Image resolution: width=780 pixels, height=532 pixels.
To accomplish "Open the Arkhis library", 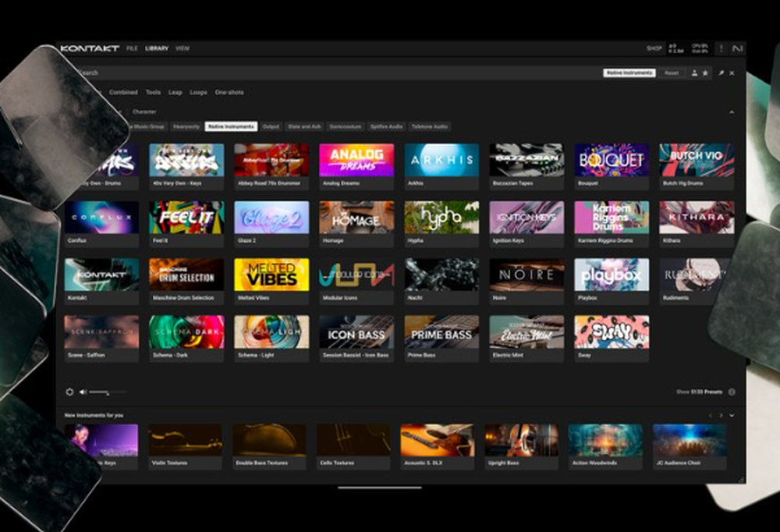I will (x=441, y=166).
